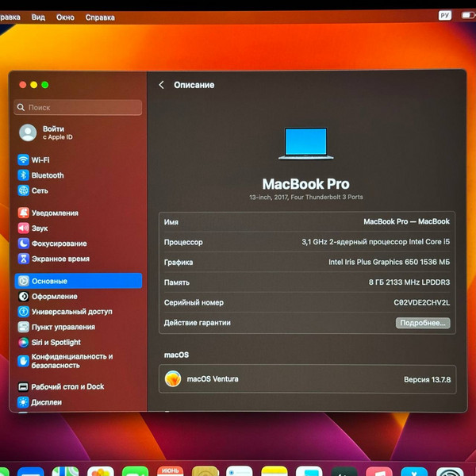Open Универсальный доступ settings

pyautogui.click(x=65, y=312)
